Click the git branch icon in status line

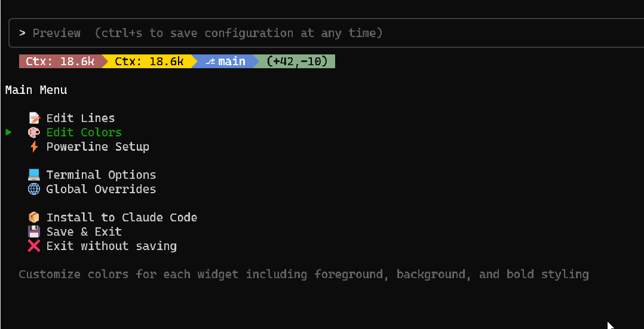pyautogui.click(x=210, y=61)
